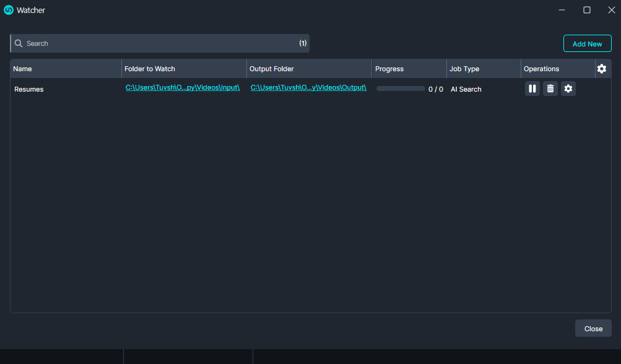Delete the Resumes watcher with trash icon
The image size is (621, 364).
point(550,89)
